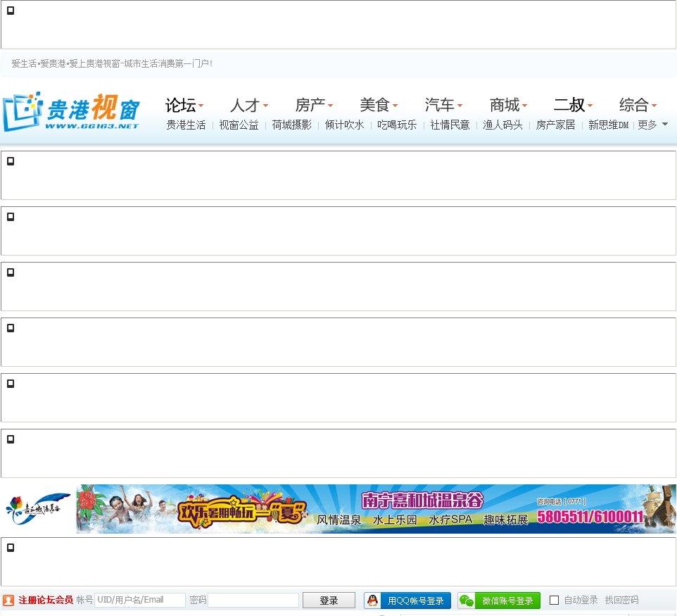The image size is (677, 616).
Task: Click the green WeChat icon
Action: click(467, 601)
